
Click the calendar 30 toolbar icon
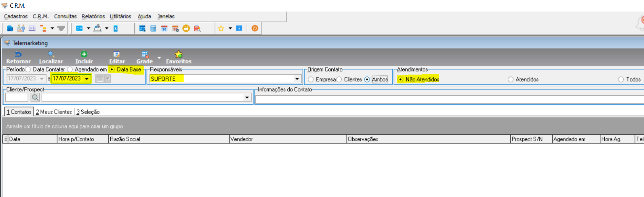click(x=164, y=28)
